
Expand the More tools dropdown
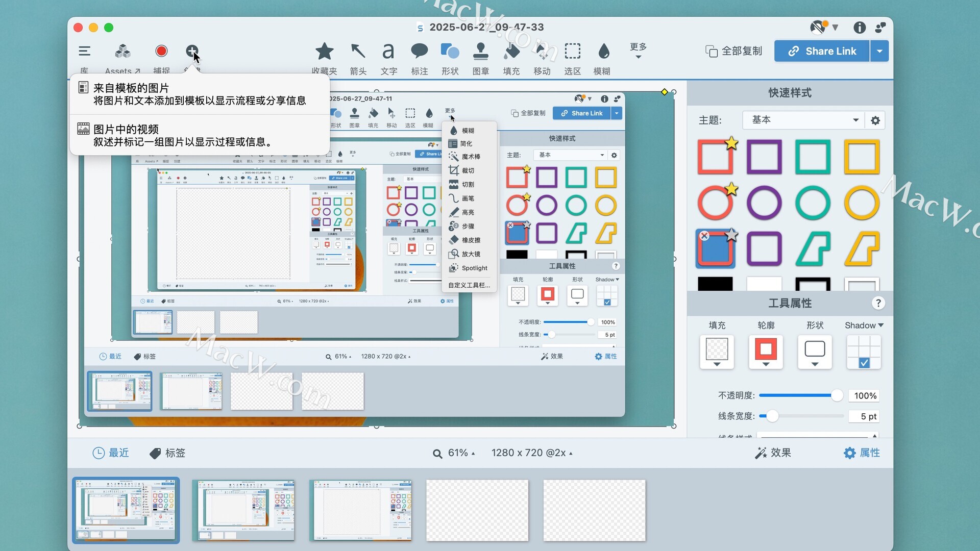coord(638,50)
